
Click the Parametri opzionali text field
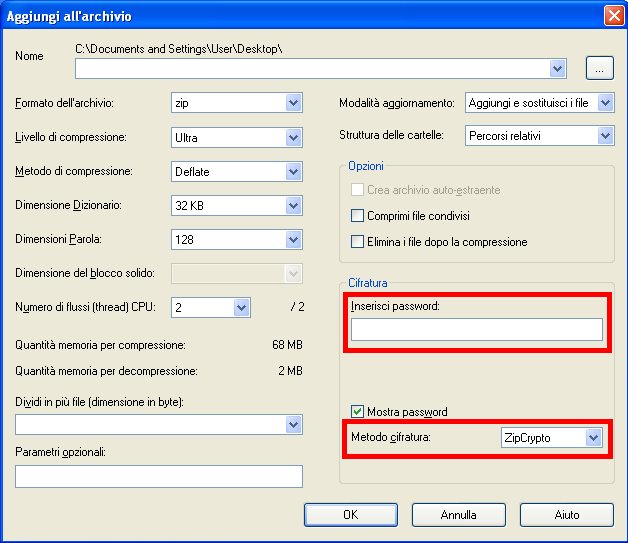pyautogui.click(x=159, y=476)
